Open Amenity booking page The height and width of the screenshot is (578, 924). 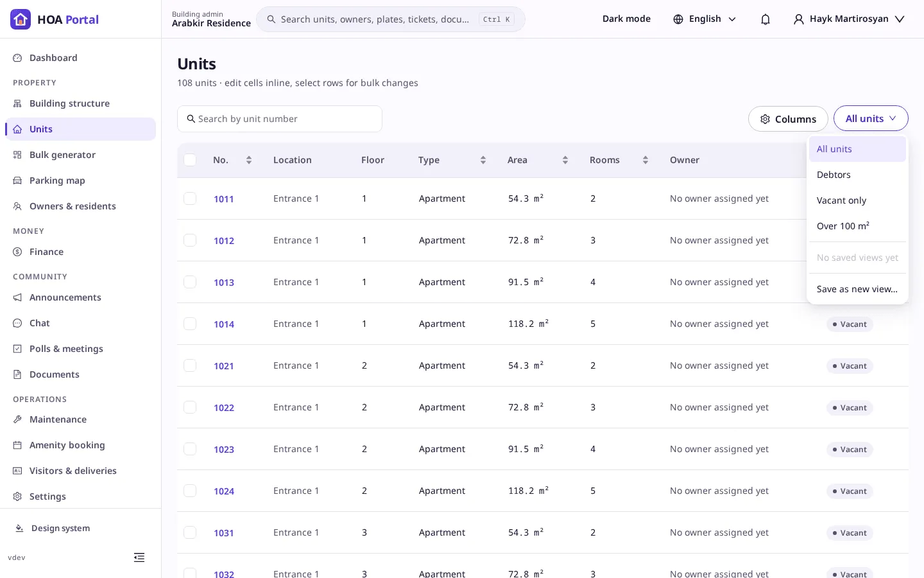(80, 445)
